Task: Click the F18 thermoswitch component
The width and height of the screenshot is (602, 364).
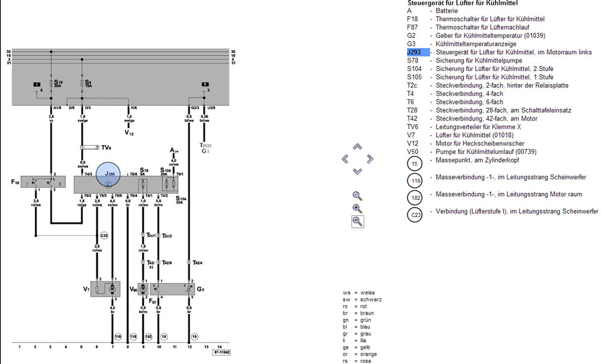Action: tap(43, 182)
